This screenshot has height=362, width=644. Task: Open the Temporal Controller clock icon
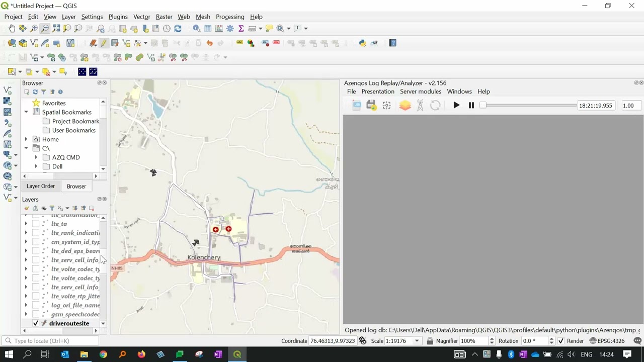(167, 29)
